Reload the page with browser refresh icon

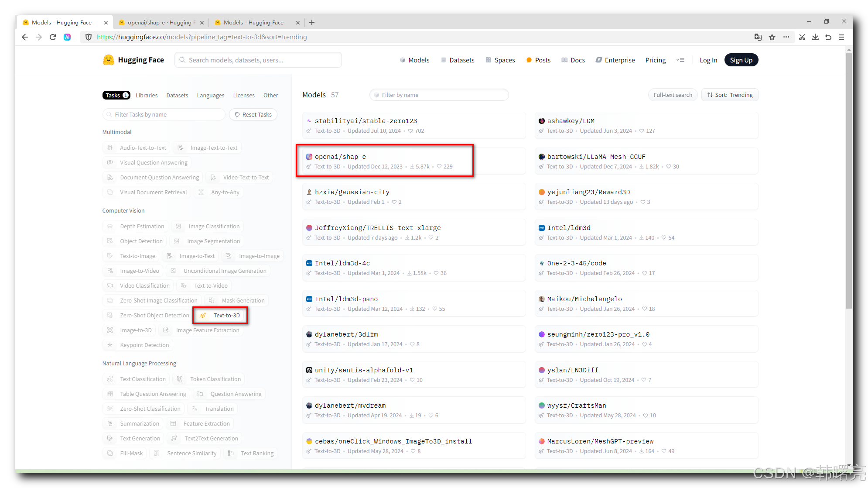53,37
